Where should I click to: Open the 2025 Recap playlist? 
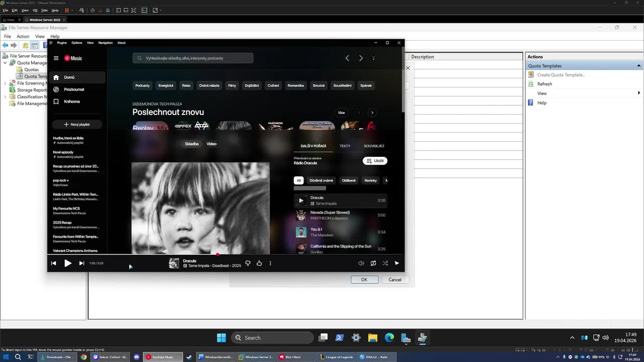point(76,225)
